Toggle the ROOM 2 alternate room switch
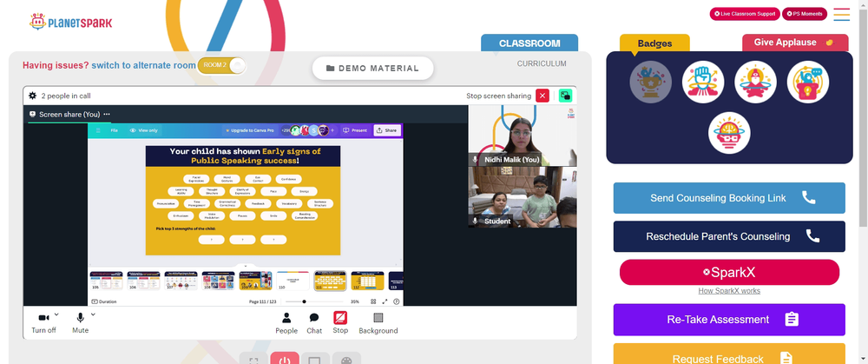 (x=221, y=65)
